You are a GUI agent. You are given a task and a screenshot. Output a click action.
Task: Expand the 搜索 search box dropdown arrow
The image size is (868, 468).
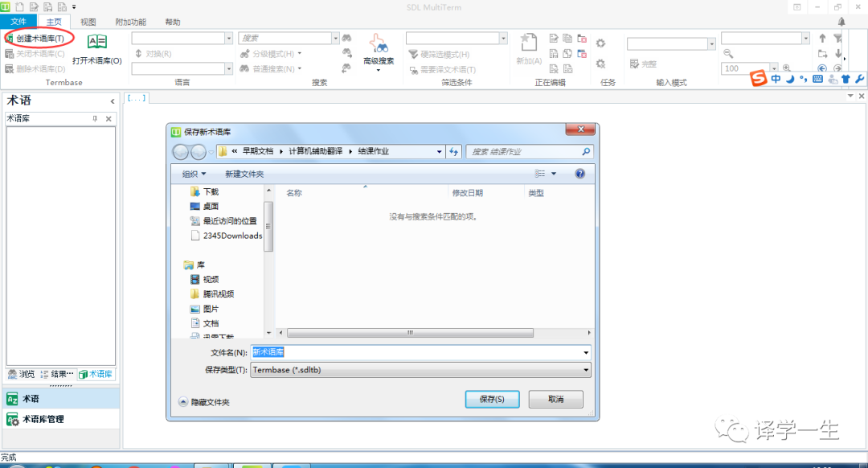[335, 38]
